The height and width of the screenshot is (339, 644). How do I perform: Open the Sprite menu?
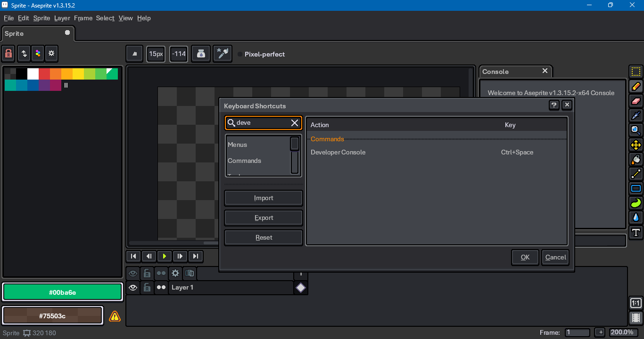click(x=41, y=18)
